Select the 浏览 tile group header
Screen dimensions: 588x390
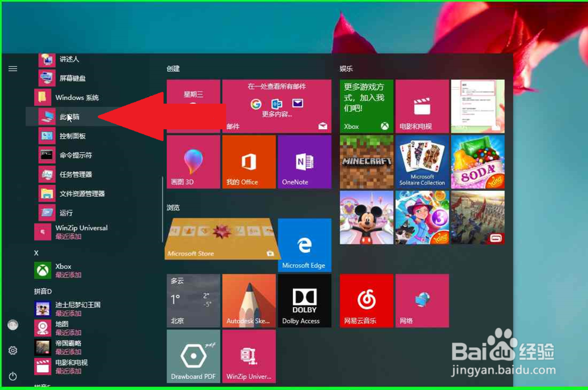(x=173, y=207)
